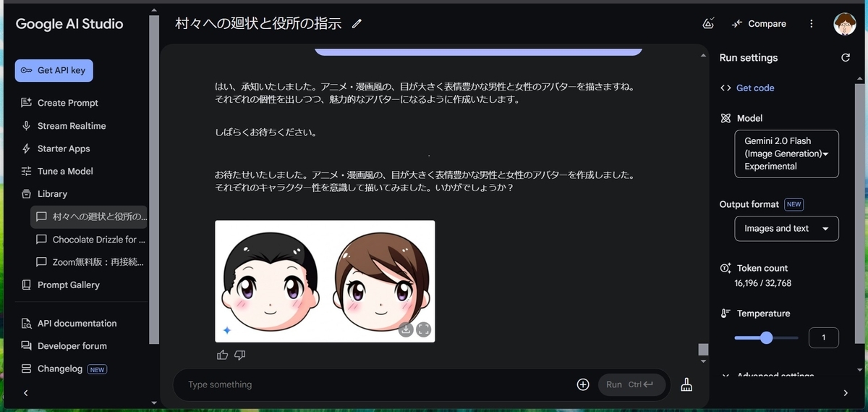Click the Token count icon
The width and height of the screenshot is (868, 412).
pyautogui.click(x=726, y=268)
